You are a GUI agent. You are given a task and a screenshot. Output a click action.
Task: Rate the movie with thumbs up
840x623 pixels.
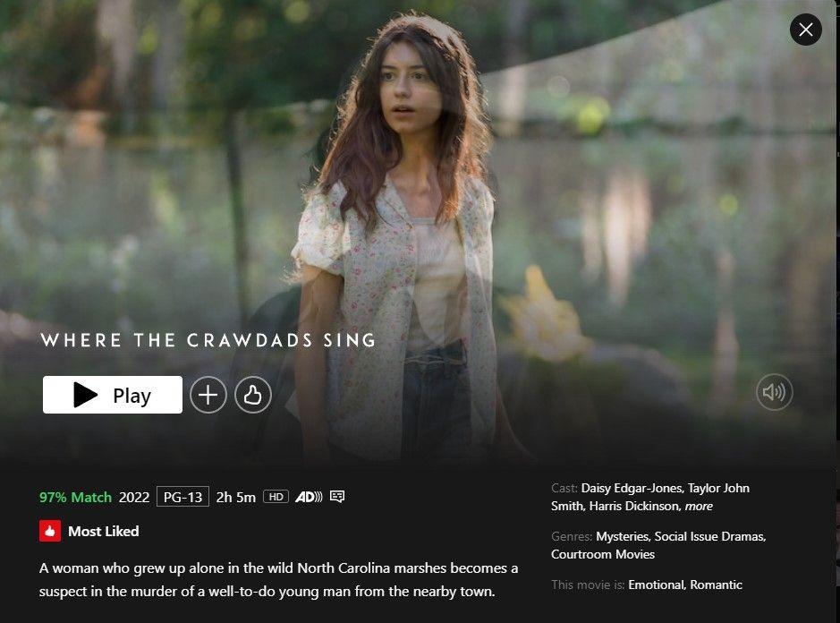[253, 395]
